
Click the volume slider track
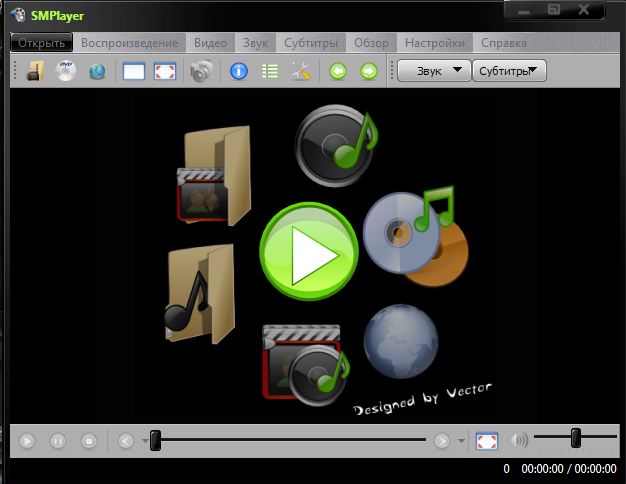576,437
